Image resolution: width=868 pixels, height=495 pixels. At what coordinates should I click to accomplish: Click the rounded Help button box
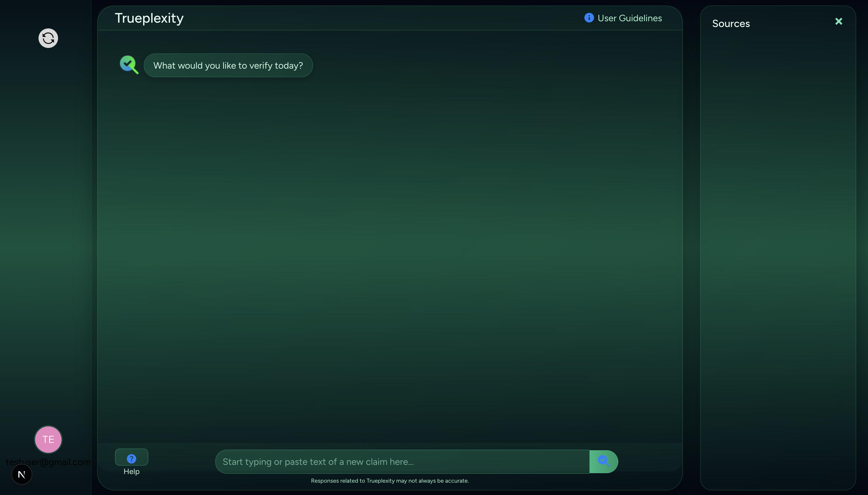pos(131,457)
